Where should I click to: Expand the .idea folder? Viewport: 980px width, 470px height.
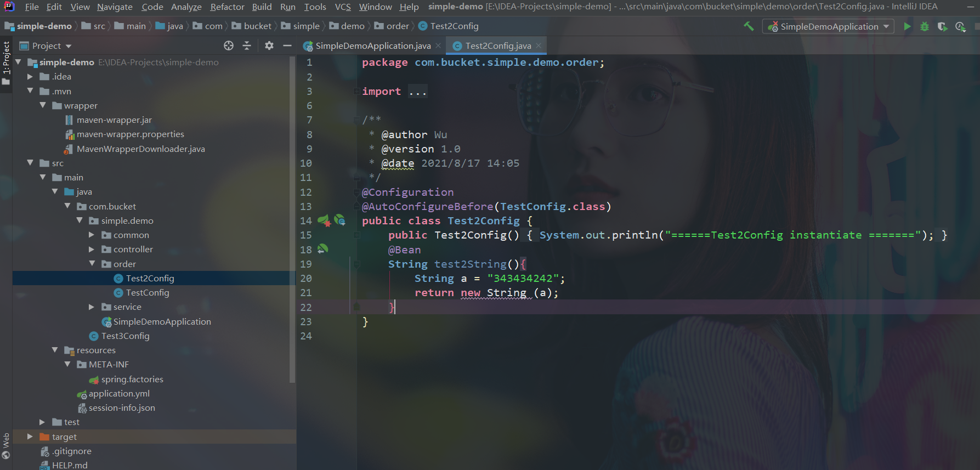(30, 77)
